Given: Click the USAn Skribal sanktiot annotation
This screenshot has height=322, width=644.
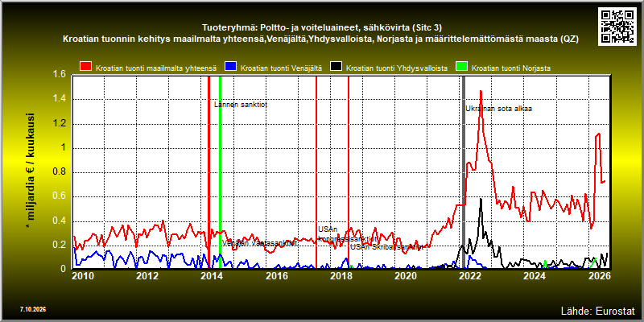Looking at the screenshot, I should pos(386,247).
